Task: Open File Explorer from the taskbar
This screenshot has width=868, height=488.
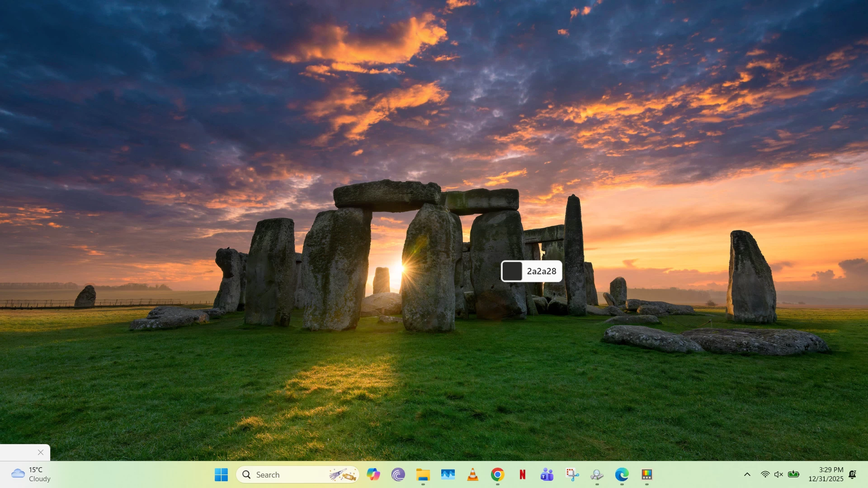Action: pyautogui.click(x=423, y=474)
